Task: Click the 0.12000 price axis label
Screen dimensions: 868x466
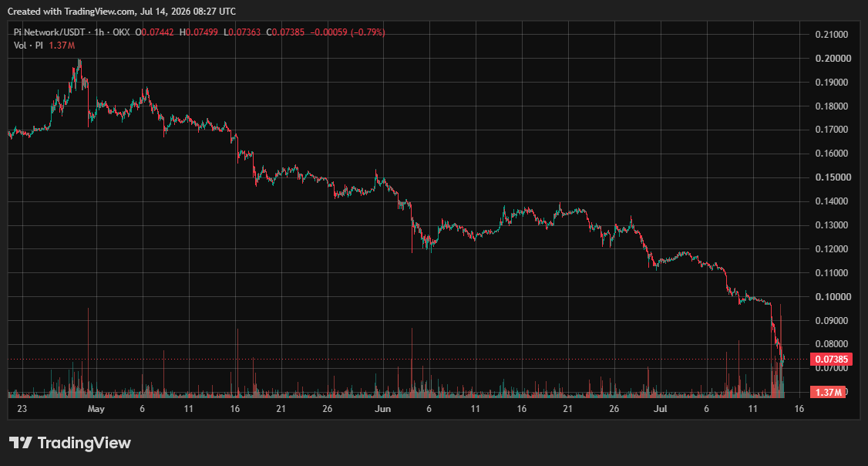Action: tap(832, 248)
